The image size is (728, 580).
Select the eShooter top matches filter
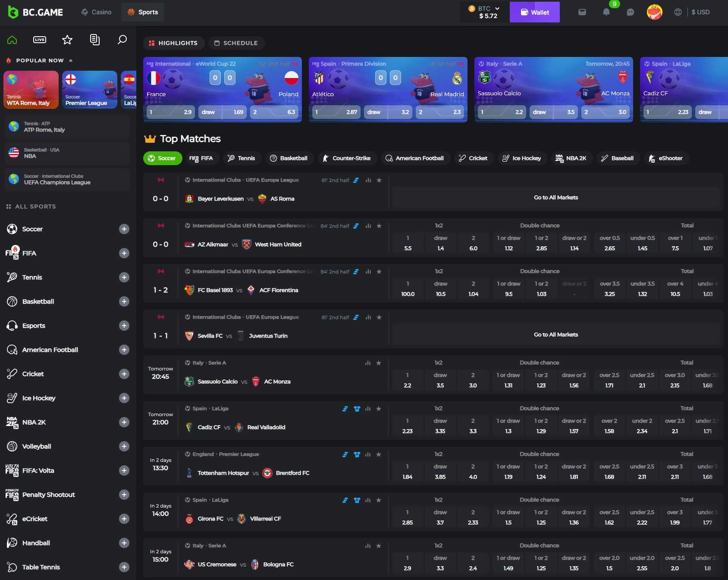point(666,158)
